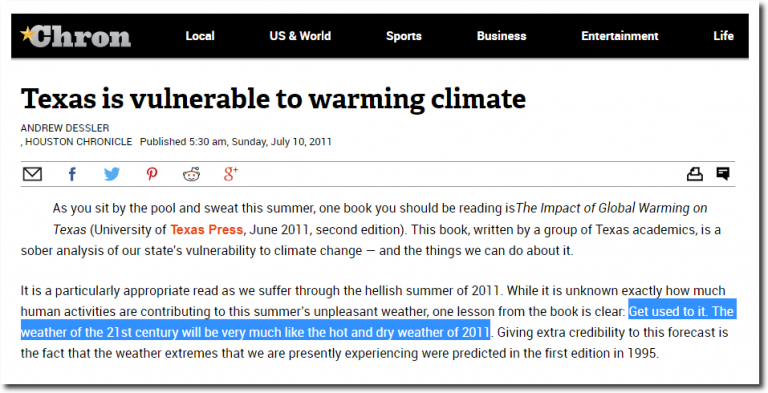
Task: Click the Chron logo
Action: (x=75, y=36)
